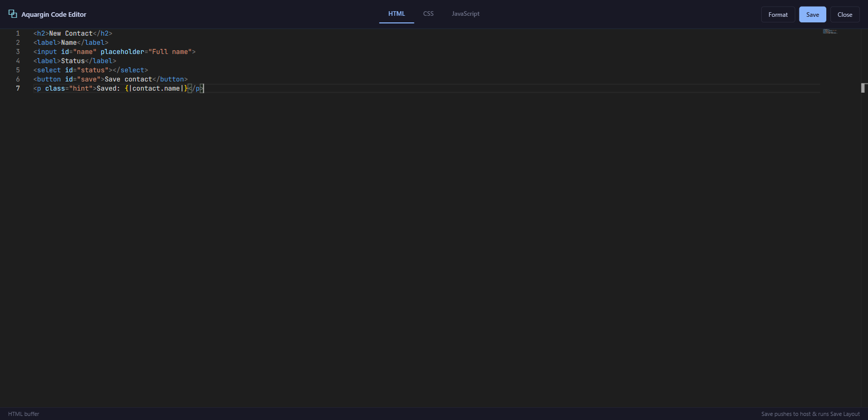Click the "Saved:" text on line 7

point(108,88)
